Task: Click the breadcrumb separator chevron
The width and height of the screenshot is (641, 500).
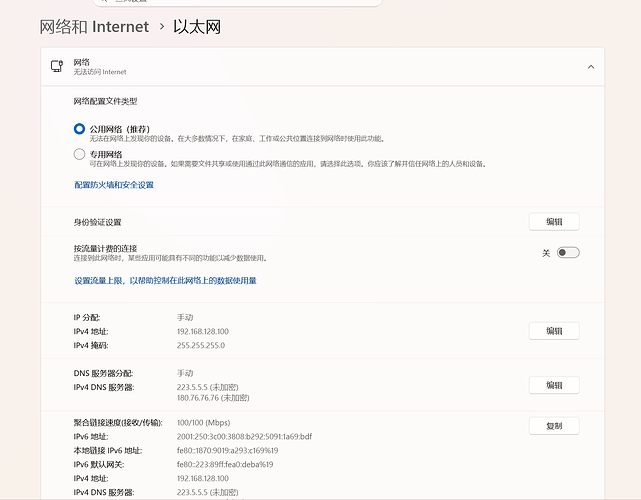Action: (x=162, y=27)
